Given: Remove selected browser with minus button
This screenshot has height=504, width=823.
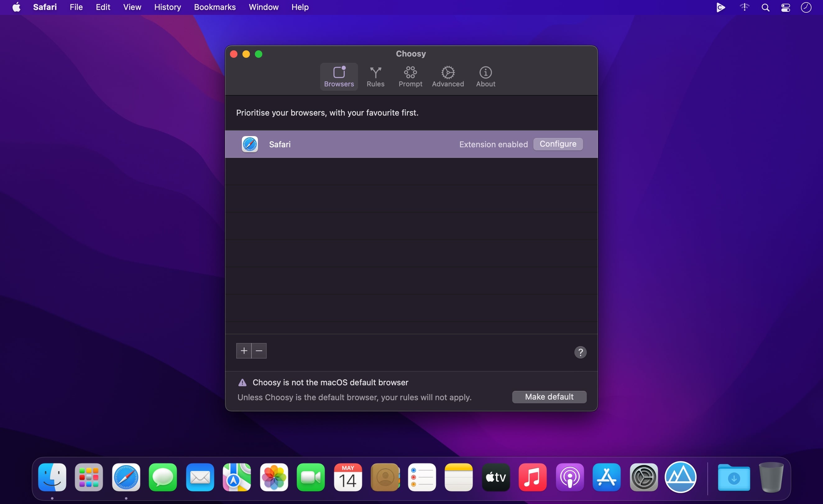Looking at the screenshot, I should (259, 351).
